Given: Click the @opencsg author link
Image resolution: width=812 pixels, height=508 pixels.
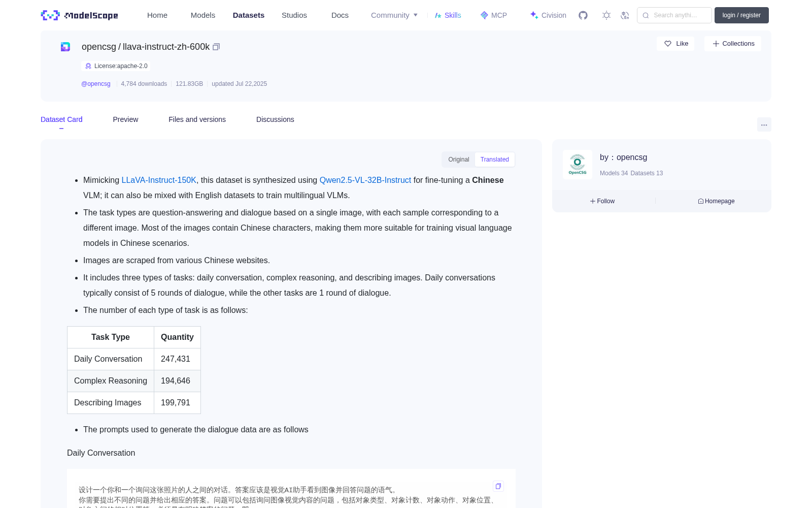Looking at the screenshot, I should [96, 84].
